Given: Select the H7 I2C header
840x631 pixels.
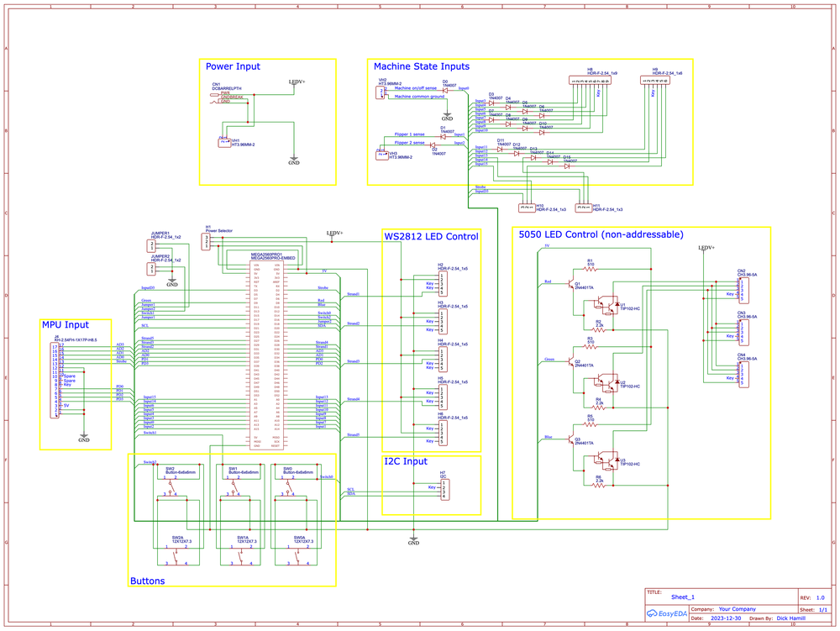Looking at the screenshot, I should pyautogui.click(x=445, y=490).
